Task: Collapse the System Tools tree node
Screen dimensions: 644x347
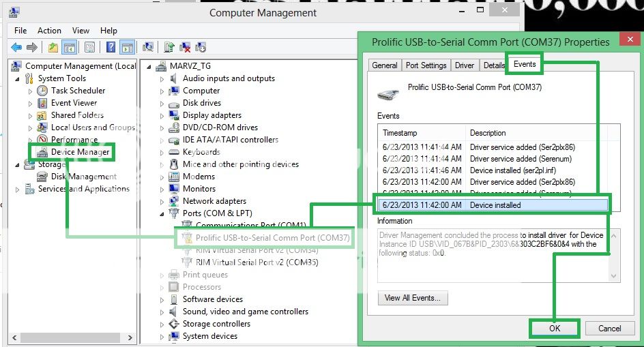Action: (x=17, y=79)
